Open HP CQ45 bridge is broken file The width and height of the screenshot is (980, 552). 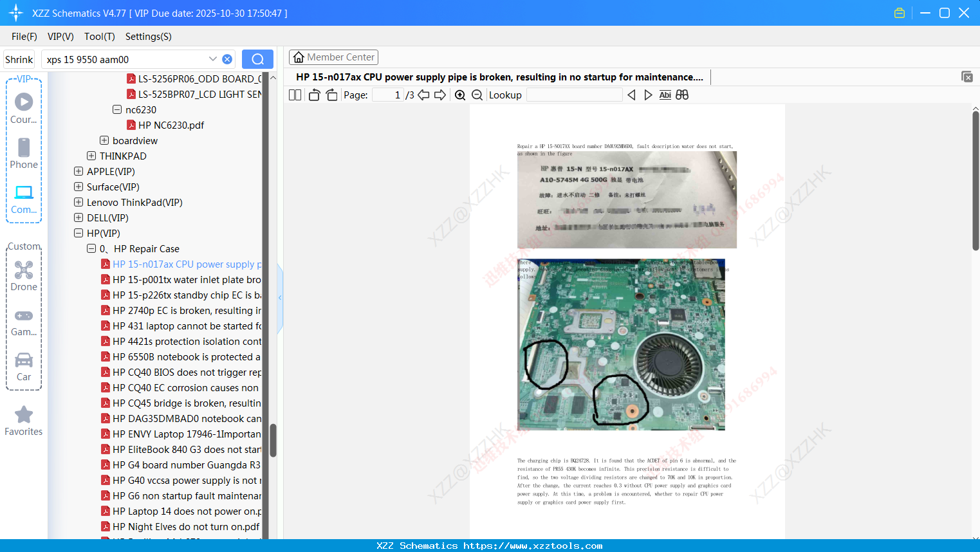pos(181,403)
